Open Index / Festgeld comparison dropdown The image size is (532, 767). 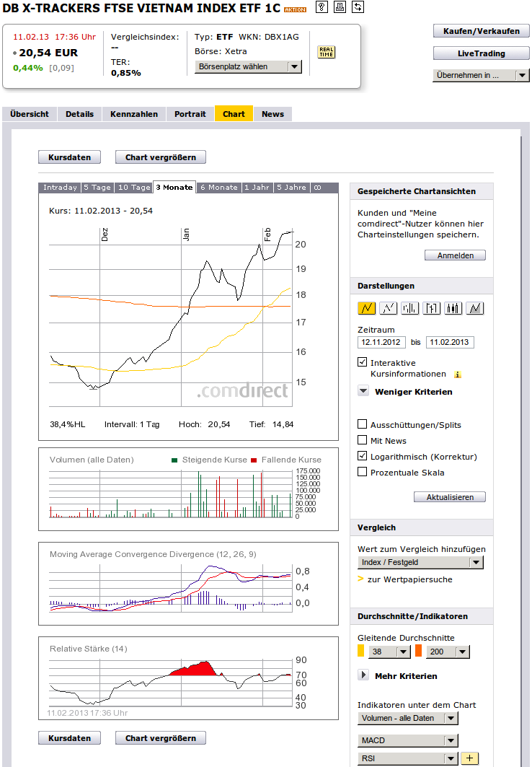tap(420, 562)
